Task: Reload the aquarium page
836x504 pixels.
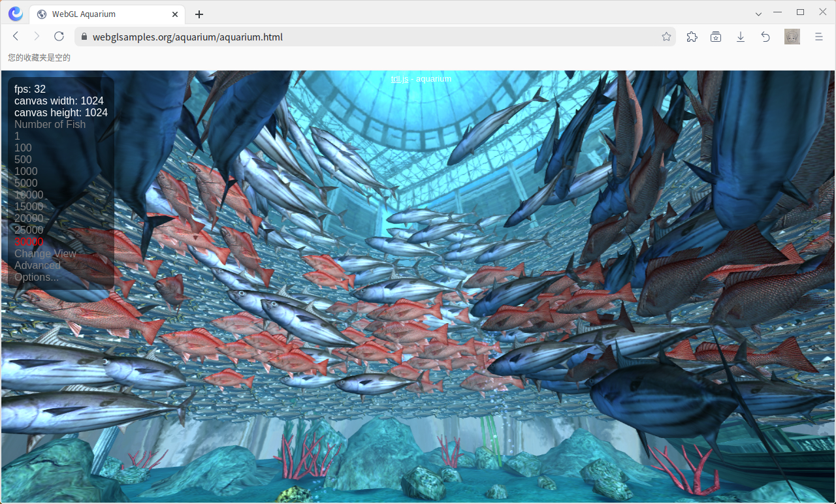Action: (59, 37)
